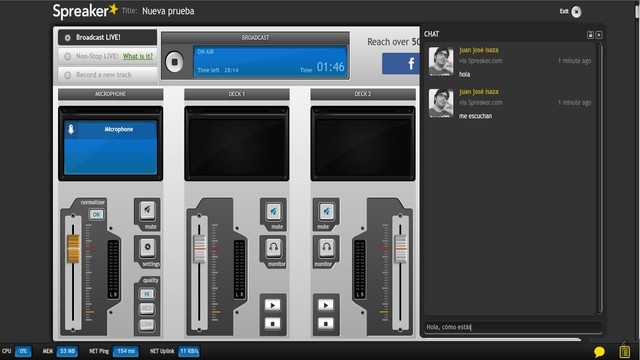This screenshot has width=640, height=360.
Task: Stop the Deck 2 track
Action: point(326,324)
